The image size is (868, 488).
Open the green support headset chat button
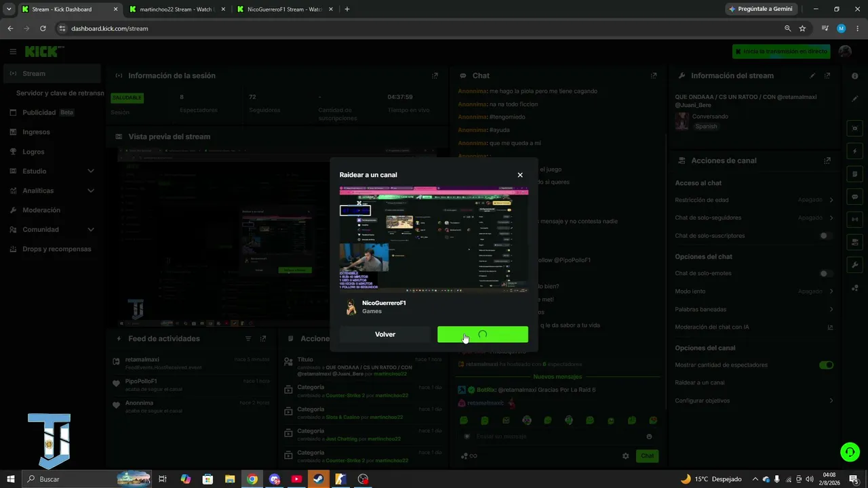coord(849,451)
